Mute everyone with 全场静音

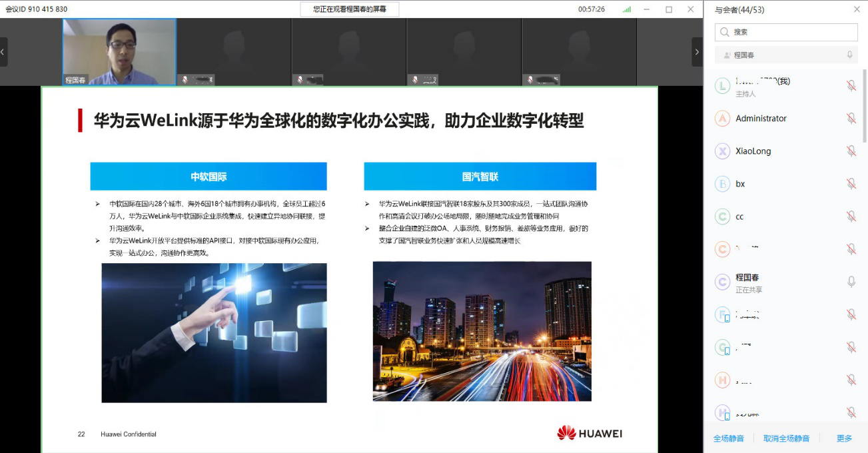(729, 438)
